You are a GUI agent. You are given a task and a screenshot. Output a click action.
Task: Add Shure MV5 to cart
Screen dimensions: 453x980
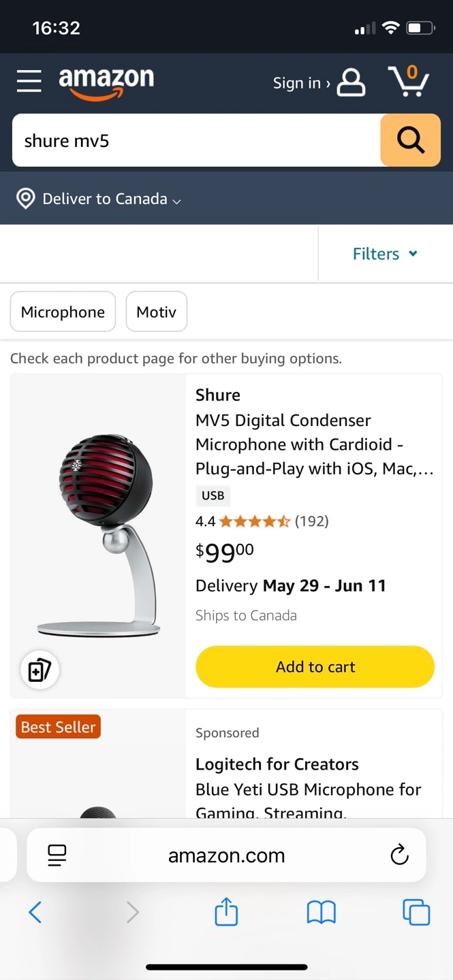pos(315,667)
